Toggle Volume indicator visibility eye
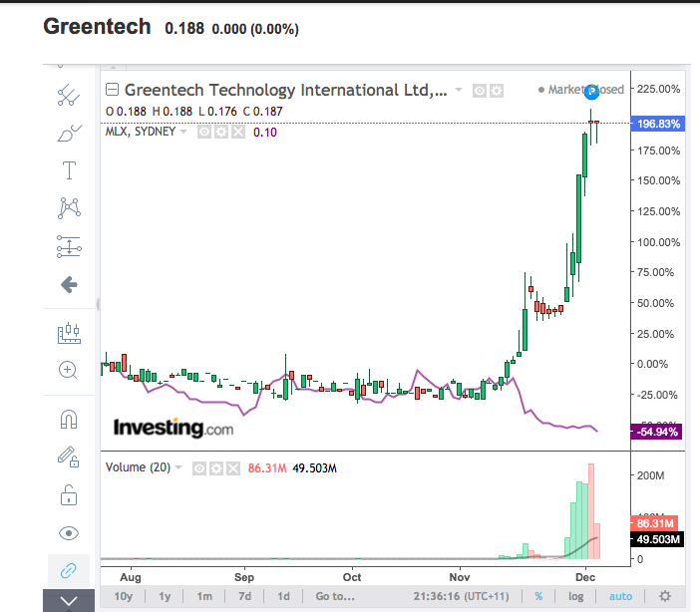Image resolution: width=700 pixels, height=612 pixels. [199, 468]
